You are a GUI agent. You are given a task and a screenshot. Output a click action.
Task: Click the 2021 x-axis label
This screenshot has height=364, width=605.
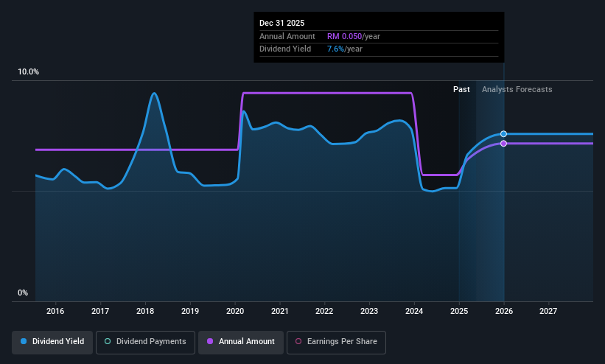[280, 311]
